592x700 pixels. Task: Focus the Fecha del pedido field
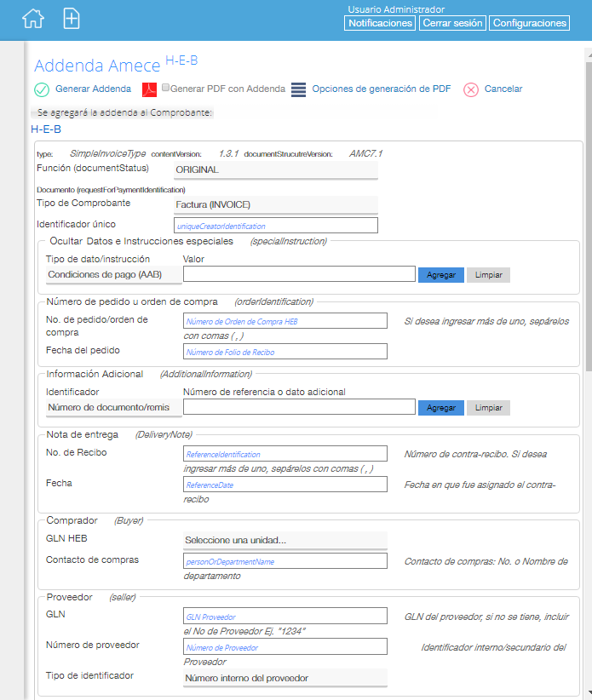click(x=285, y=352)
